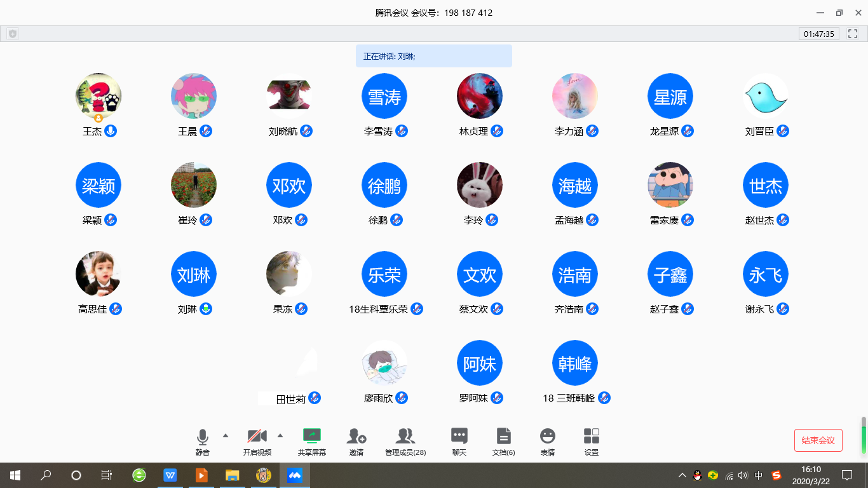Open File Explorer from the taskbar
The height and width of the screenshot is (488, 868).
(232, 475)
